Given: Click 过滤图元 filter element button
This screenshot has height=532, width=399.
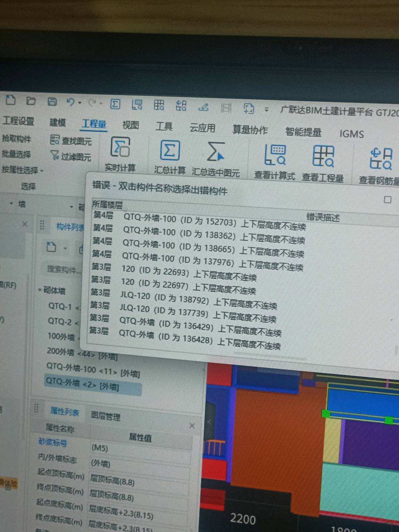Looking at the screenshot, I should click(x=71, y=156).
